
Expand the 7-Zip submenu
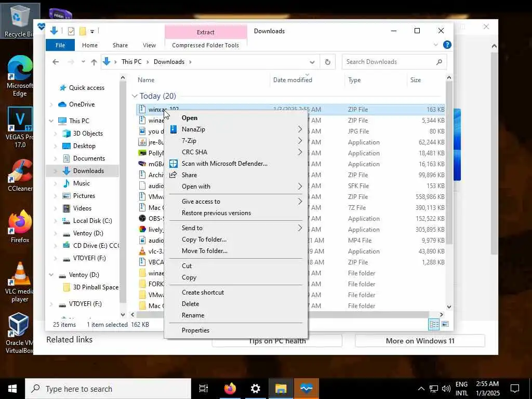[x=300, y=140]
